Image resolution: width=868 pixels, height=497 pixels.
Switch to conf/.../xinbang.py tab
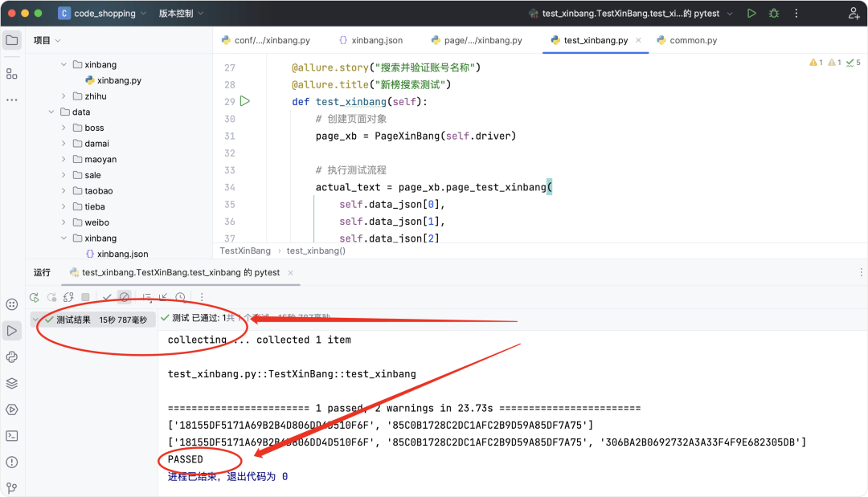coord(266,40)
